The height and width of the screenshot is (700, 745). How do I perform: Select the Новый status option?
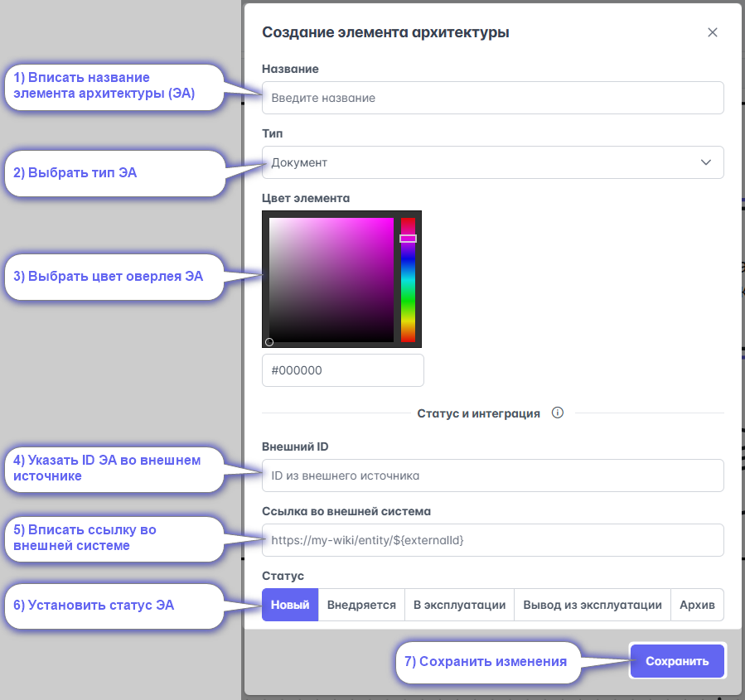[290, 605]
